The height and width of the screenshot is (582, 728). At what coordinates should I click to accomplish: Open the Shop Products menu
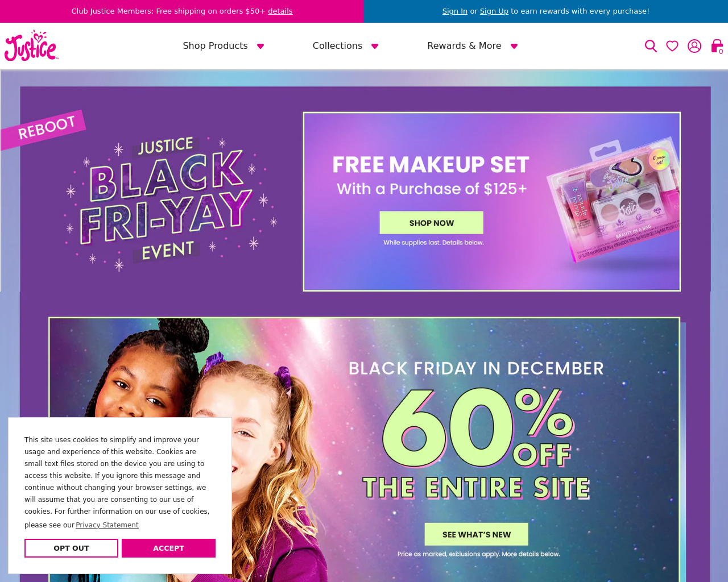pos(215,46)
